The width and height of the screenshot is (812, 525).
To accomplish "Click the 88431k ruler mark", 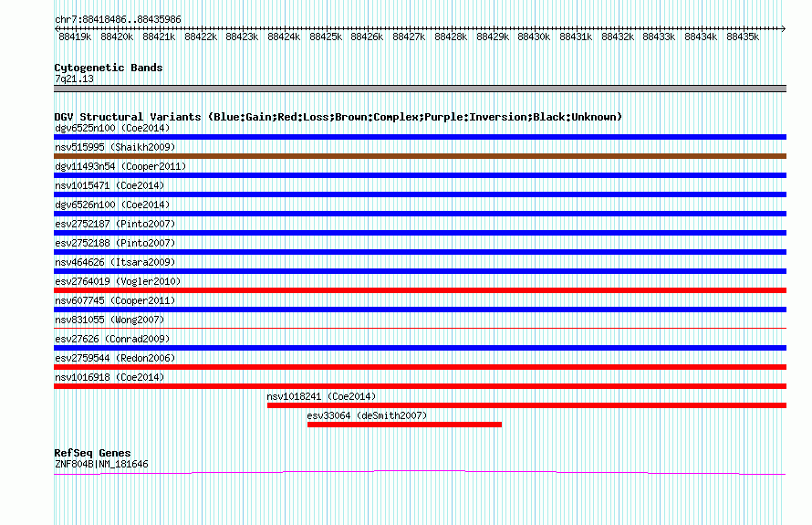I will pos(576,37).
